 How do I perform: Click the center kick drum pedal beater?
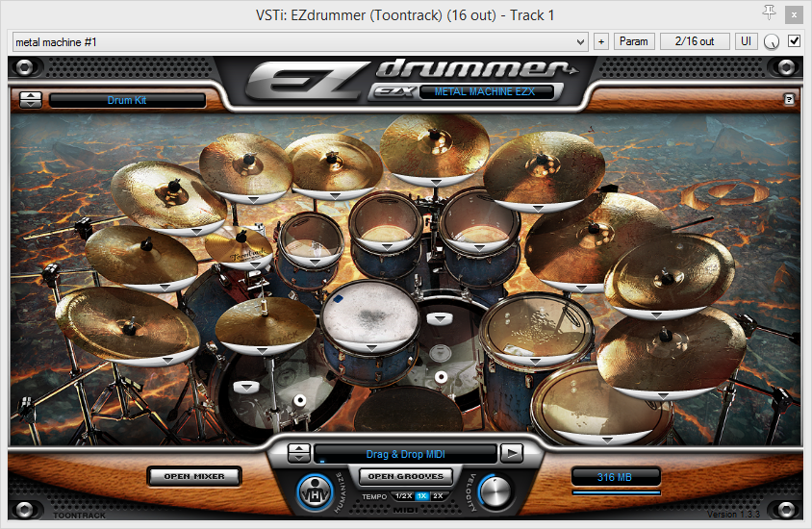click(x=441, y=377)
